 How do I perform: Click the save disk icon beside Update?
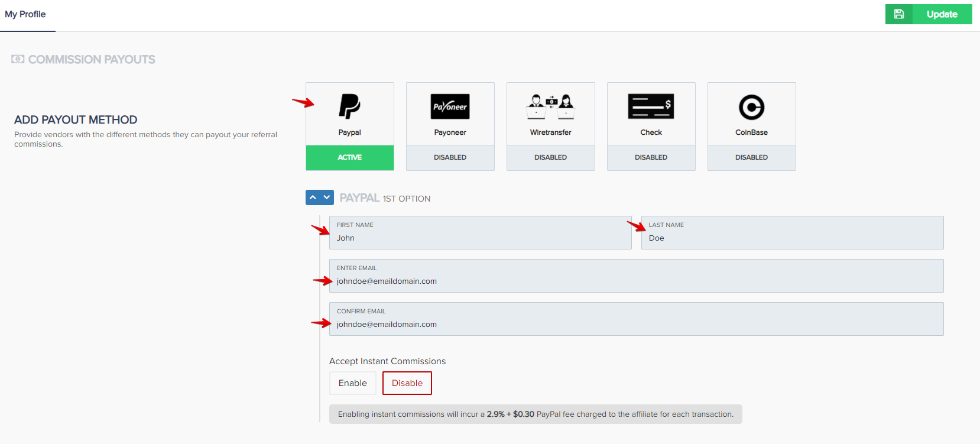[899, 14]
